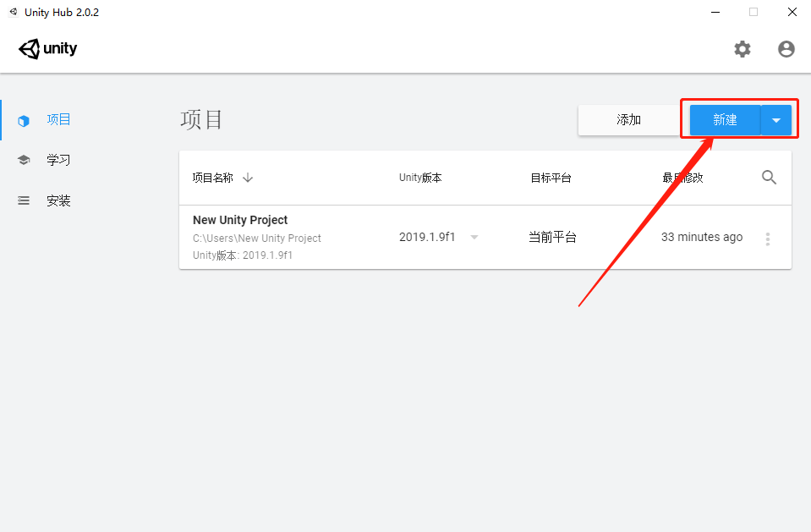Screen dimensions: 811x532
Task: Click the '33 minutes ago' timestamp
Action: tap(702, 237)
